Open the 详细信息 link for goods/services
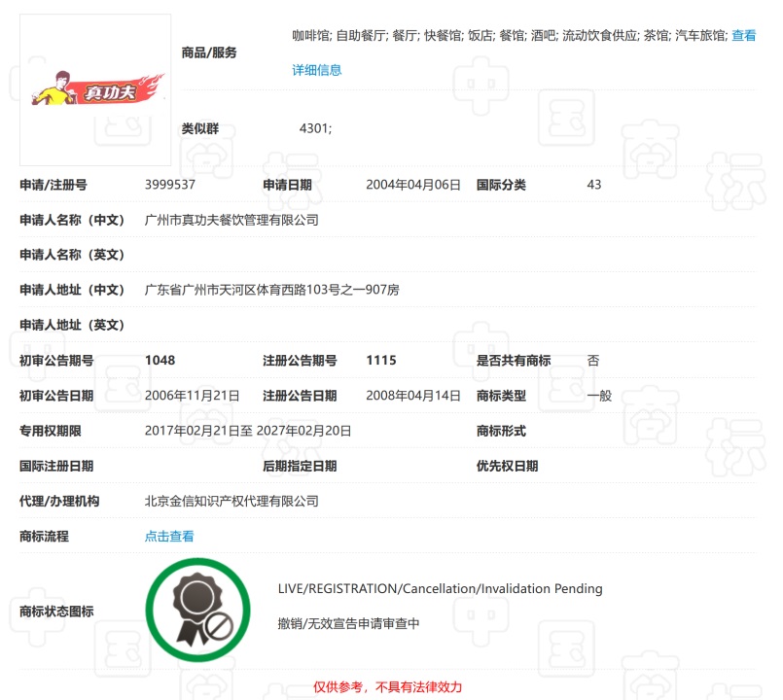783x700 pixels. point(317,70)
